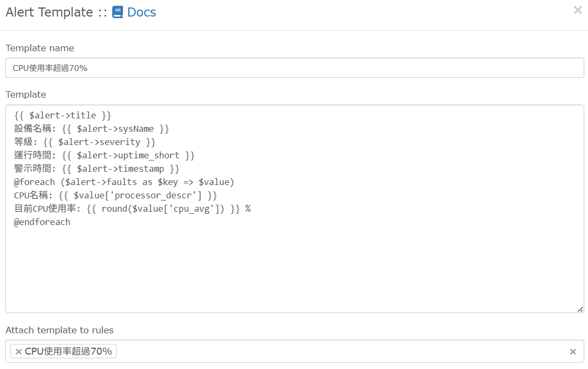Open the Attach template to rules selector
Screen dimensions: 588x369
tap(341, 351)
